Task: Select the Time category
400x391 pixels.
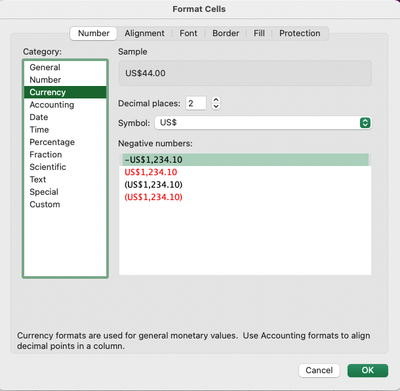Action: [65, 130]
